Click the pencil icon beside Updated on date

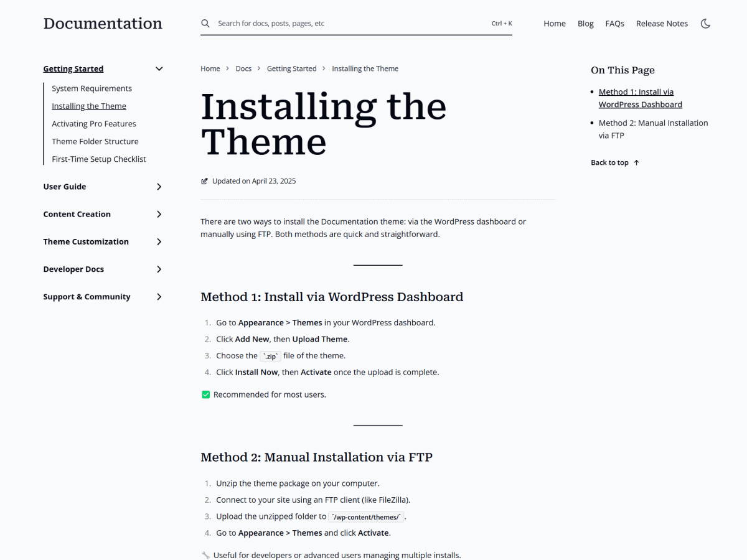pyautogui.click(x=204, y=180)
